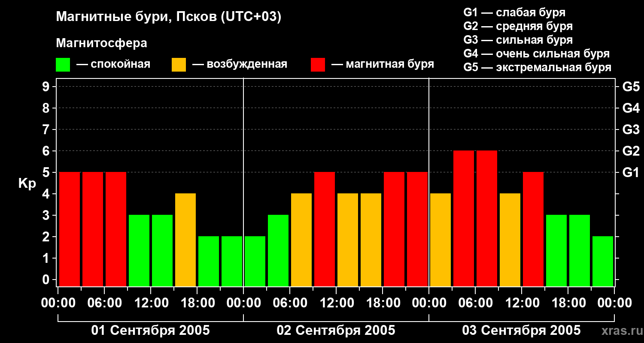Screen dimensions: 644x343
Task: Click the 'G3 — сильная буря' legend line
Action: (518, 40)
